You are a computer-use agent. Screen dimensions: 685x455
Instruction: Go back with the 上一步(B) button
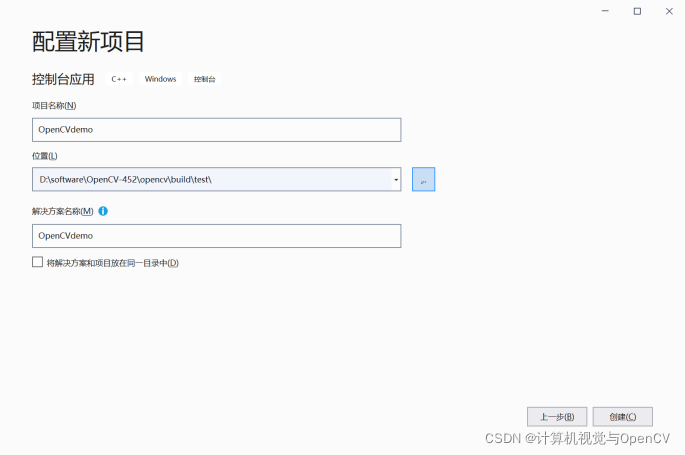[557, 417]
